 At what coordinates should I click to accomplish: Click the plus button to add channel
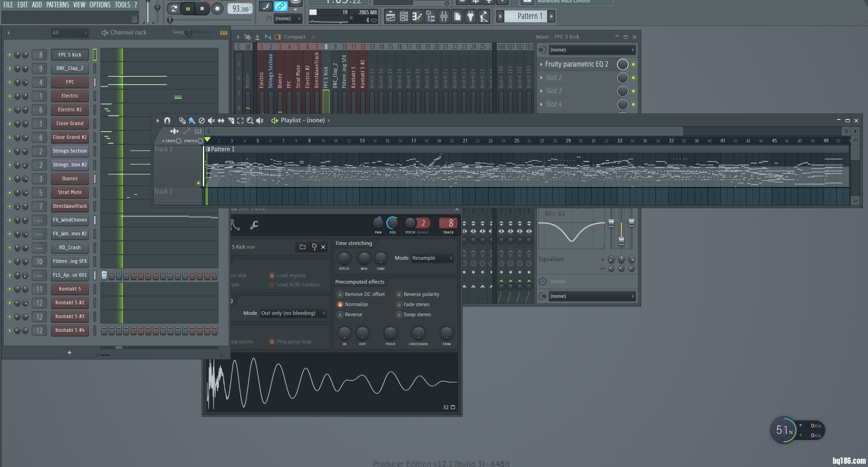[69, 353]
